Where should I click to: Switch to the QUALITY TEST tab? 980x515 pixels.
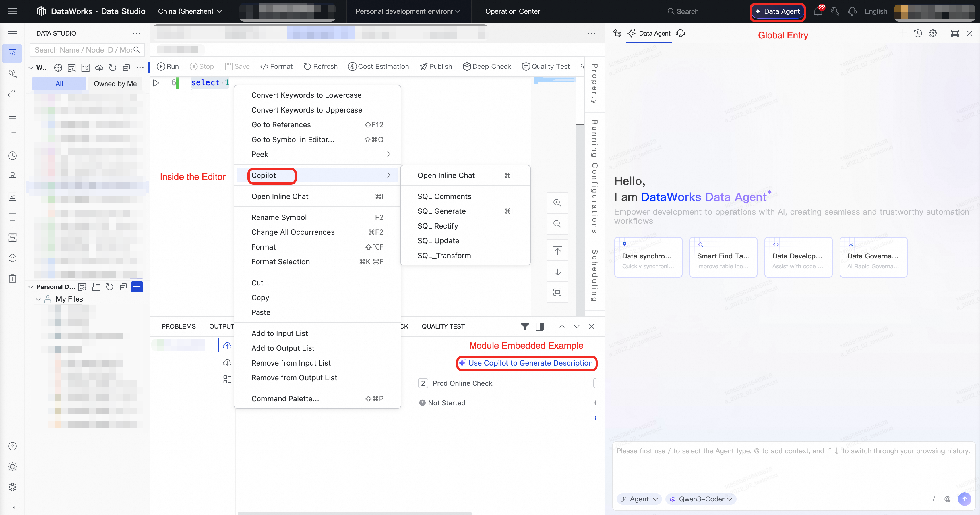443,326
